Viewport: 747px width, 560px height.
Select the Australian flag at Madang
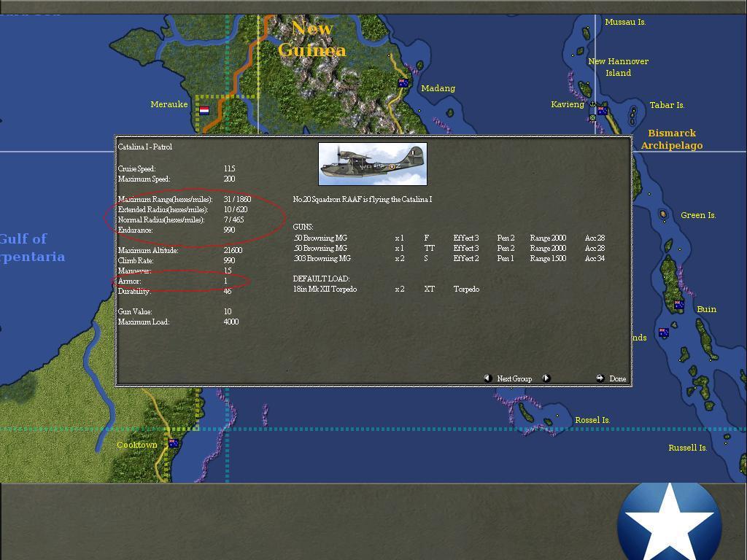403,83
